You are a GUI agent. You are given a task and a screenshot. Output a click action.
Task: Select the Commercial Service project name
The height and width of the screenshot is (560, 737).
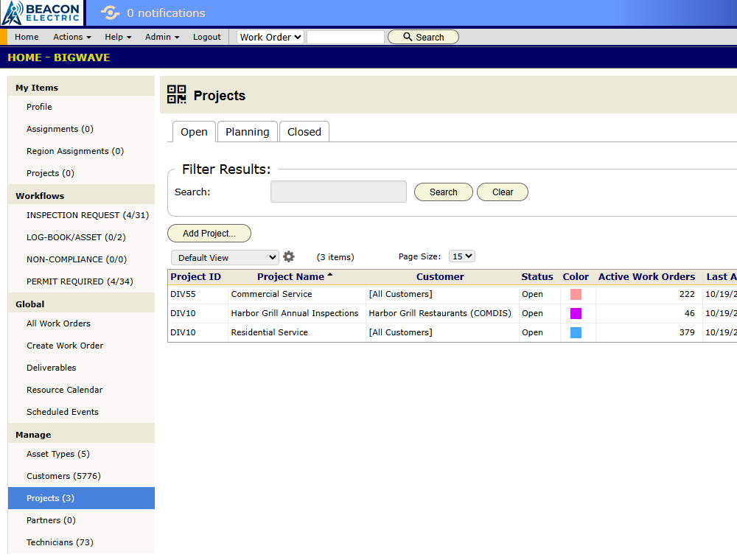point(272,294)
